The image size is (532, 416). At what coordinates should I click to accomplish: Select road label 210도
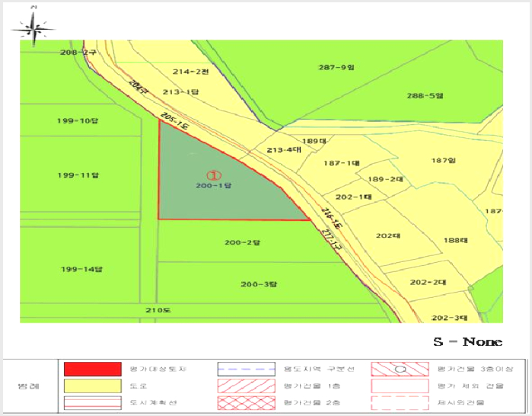click(x=158, y=310)
